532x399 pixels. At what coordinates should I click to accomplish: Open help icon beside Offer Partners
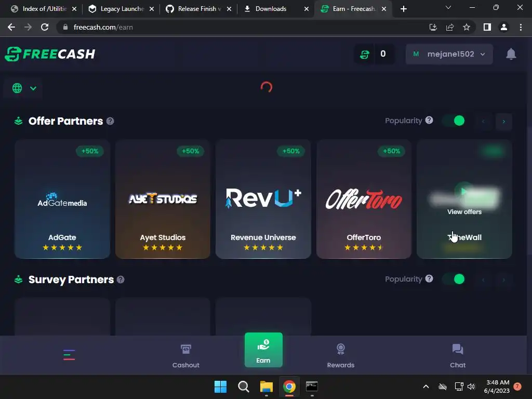click(x=110, y=121)
